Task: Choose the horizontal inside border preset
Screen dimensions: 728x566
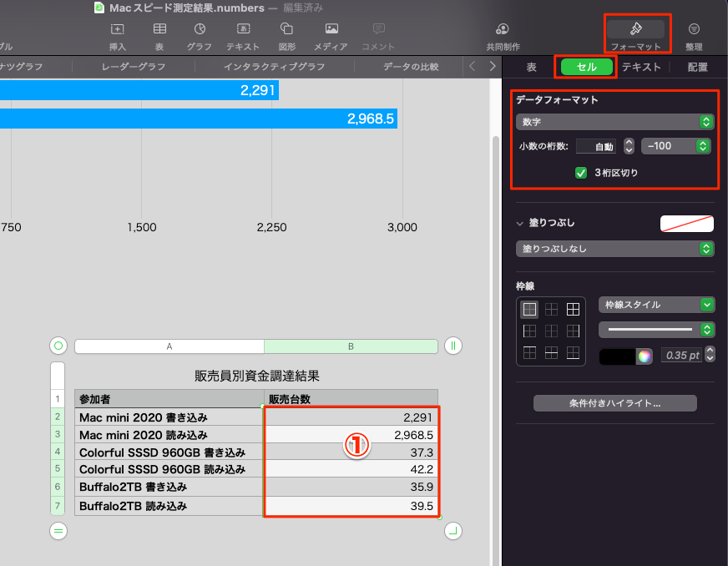Action: point(551,353)
